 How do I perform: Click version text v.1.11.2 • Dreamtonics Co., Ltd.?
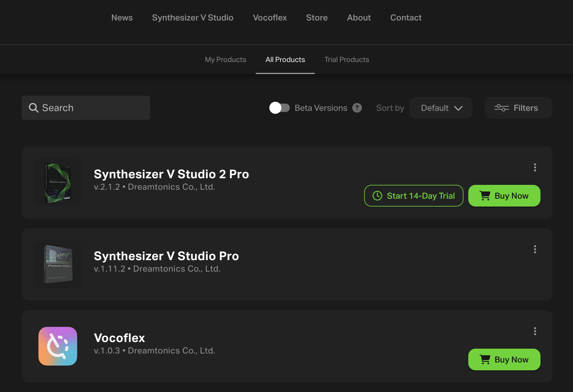[x=157, y=269]
